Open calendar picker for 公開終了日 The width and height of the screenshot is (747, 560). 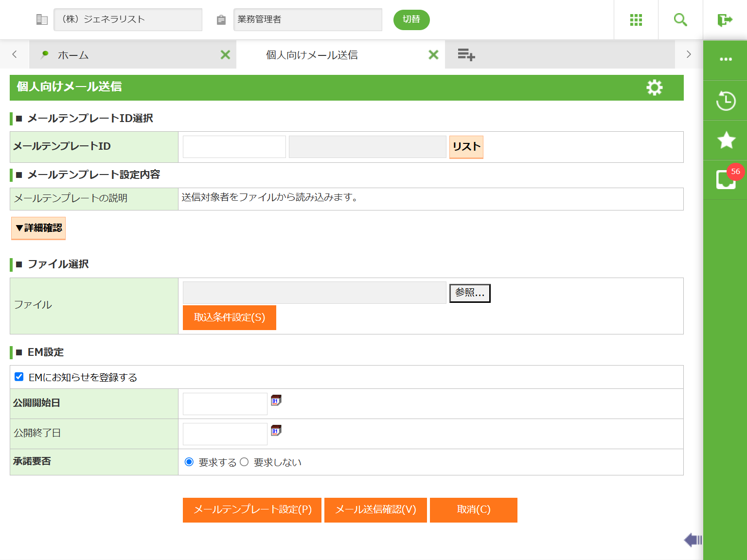click(276, 430)
